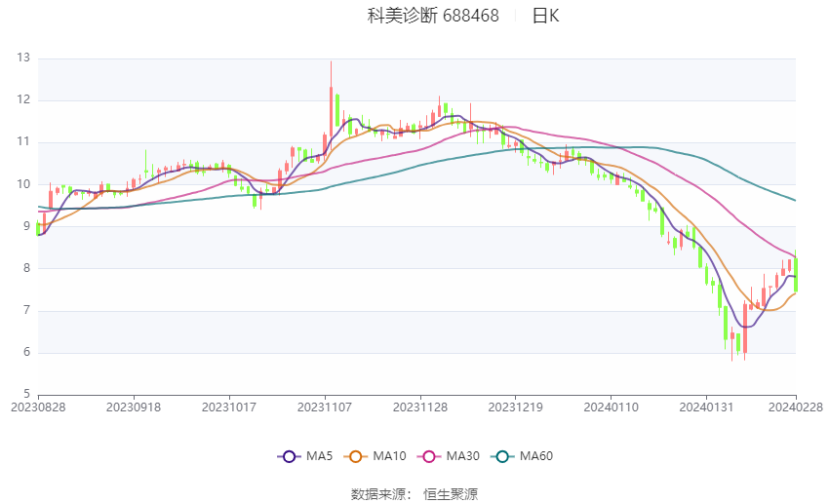
Task: Toggle the MA60 legend series
Action: [522, 456]
